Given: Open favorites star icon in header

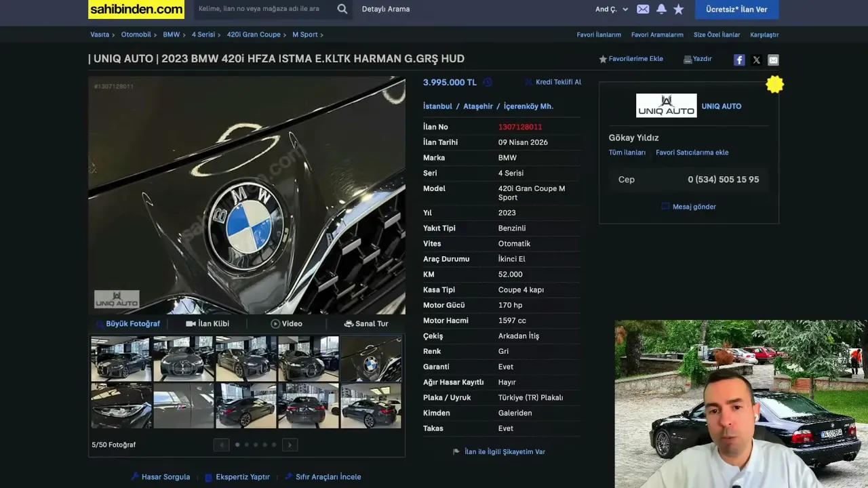Looking at the screenshot, I should tap(679, 9).
